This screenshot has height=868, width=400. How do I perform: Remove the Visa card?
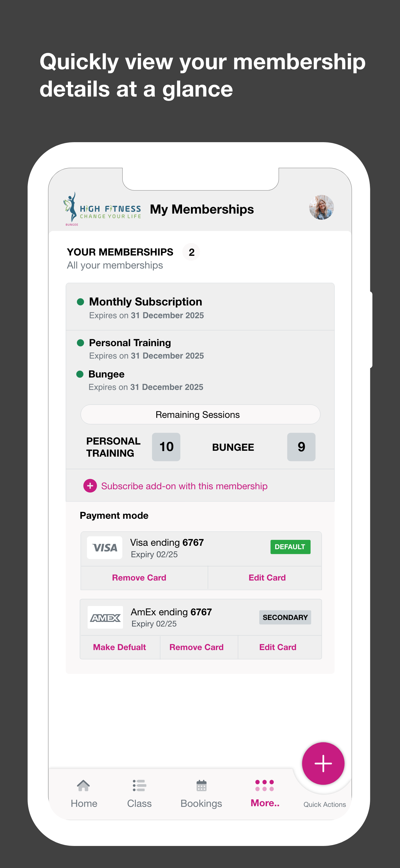click(x=139, y=577)
